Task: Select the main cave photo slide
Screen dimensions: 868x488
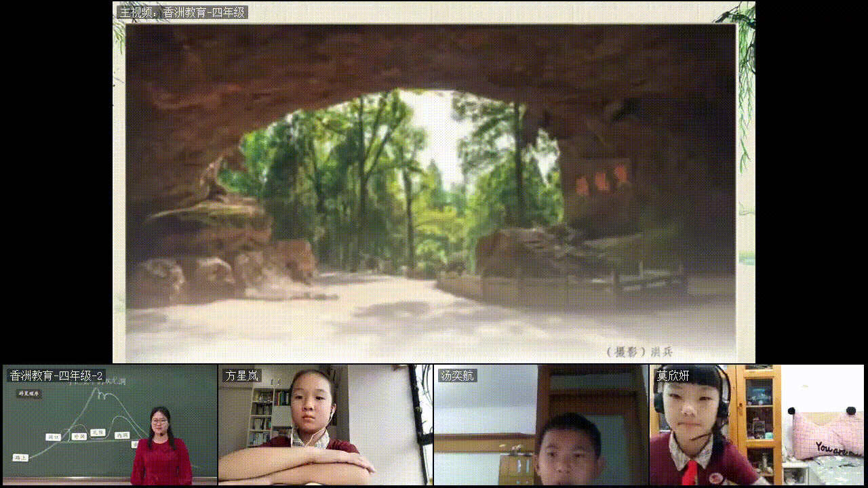Action: coord(431,190)
